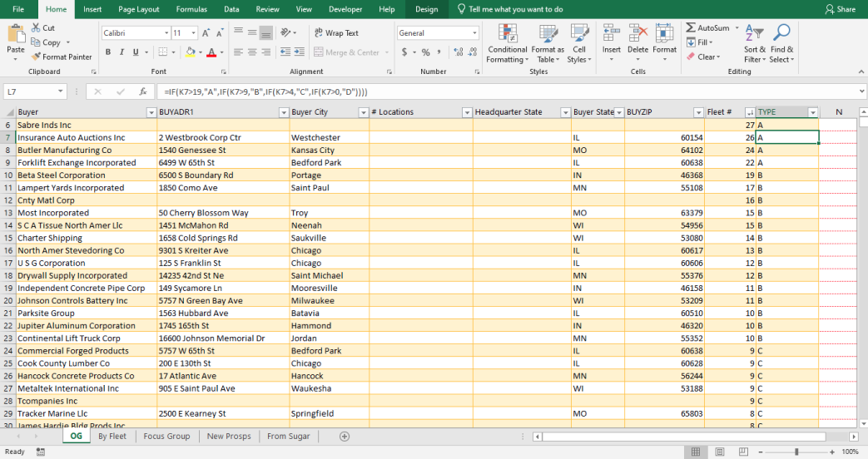Screen dimensions: 868x459
Task: Collapse the ribbon with chevron
Action: 861,72
